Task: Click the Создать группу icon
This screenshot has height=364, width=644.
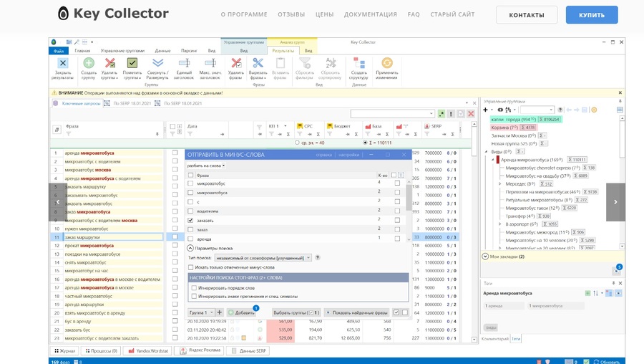Action: (89, 64)
